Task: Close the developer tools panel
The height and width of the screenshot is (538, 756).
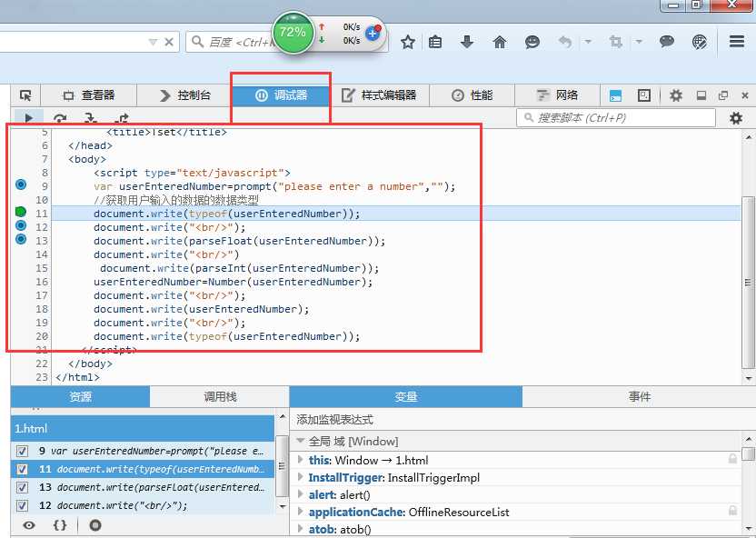Action: (x=745, y=95)
